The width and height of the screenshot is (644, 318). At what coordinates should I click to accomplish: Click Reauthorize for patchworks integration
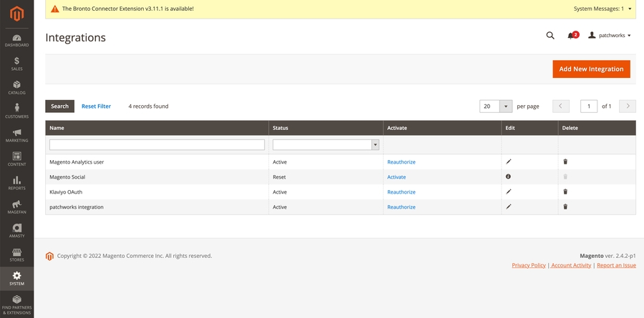pos(401,207)
